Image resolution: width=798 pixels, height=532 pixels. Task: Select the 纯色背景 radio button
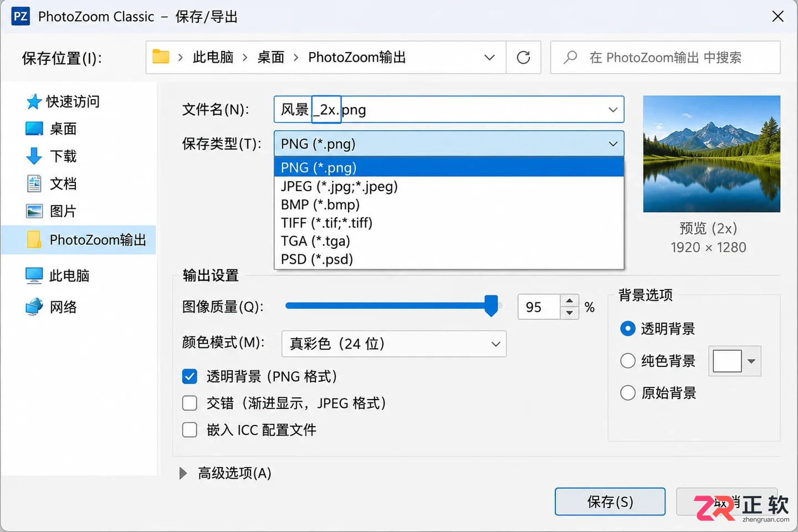(627, 361)
